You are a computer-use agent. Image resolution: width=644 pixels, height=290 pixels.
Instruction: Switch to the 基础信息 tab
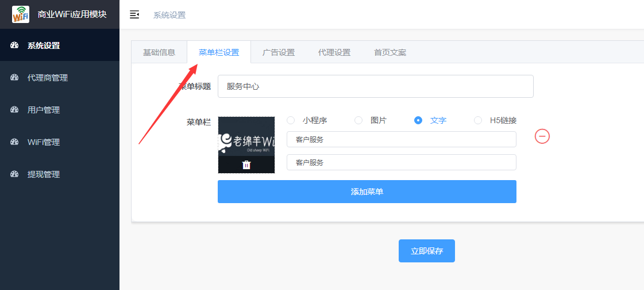(159, 52)
